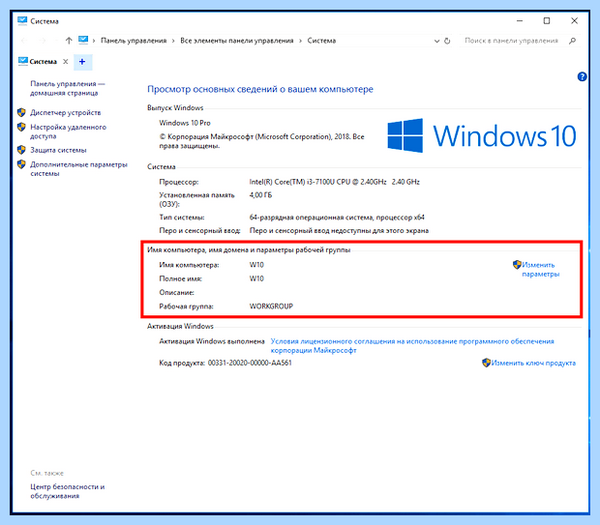Screen dimensions: 600x525
Task: Click WORKGROUP workgroup value
Action: coord(271,306)
